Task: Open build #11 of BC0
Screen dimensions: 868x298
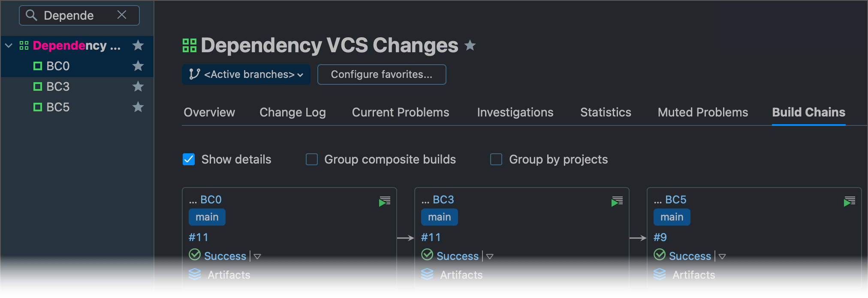Action: (198, 237)
